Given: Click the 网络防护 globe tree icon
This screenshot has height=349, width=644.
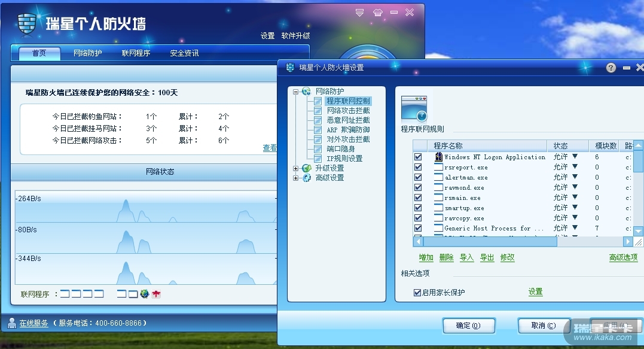Looking at the screenshot, I should (306, 91).
